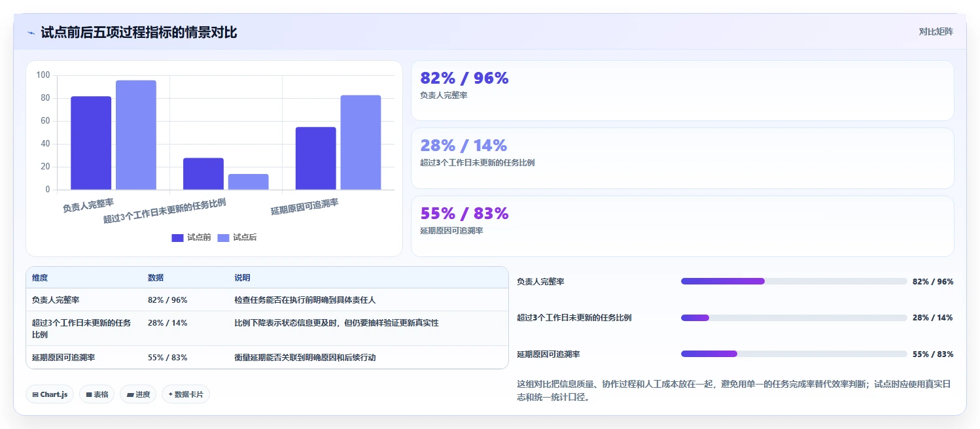Click the 进度 tag chip
This screenshot has height=429, width=980.
[x=138, y=394]
